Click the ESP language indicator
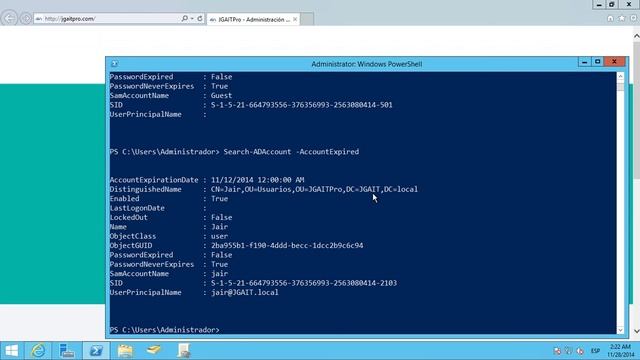Viewport: 640px width, 360px height. [596, 351]
